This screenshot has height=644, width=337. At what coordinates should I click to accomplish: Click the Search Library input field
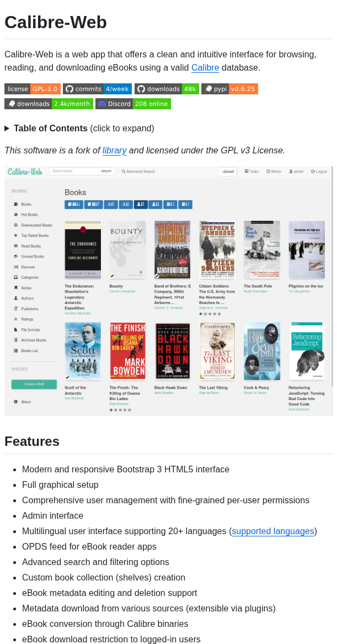pos(74,171)
